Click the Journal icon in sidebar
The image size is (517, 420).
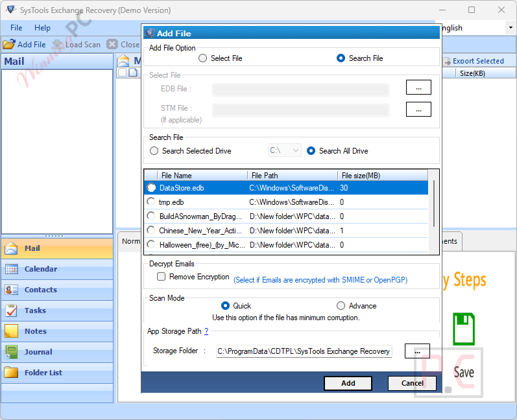pyautogui.click(x=12, y=352)
